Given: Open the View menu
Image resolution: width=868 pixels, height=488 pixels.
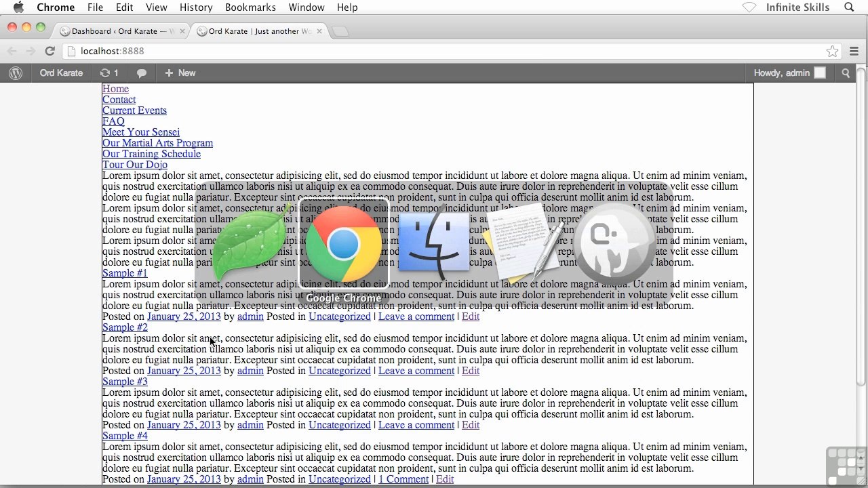Looking at the screenshot, I should coord(157,7).
